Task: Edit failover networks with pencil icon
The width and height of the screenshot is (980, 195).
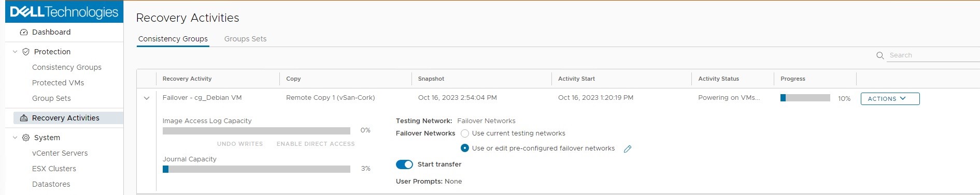Action: [x=628, y=149]
